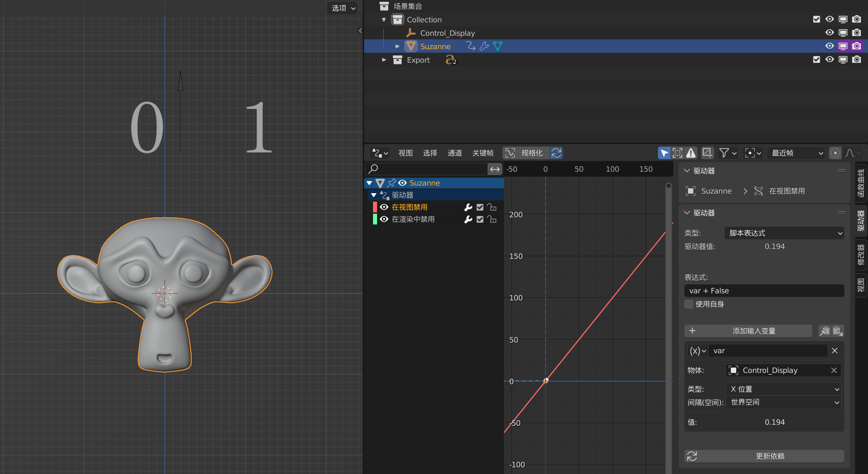Viewport: 868px width, 474px height.
Task: Toggle the show hidden objects icon
Action: point(678,153)
